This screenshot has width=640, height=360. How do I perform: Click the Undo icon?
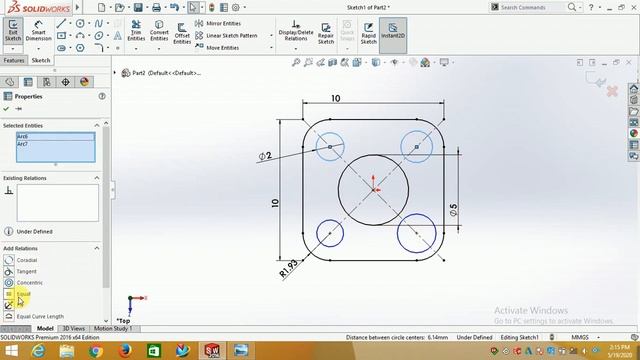click(x=174, y=7)
